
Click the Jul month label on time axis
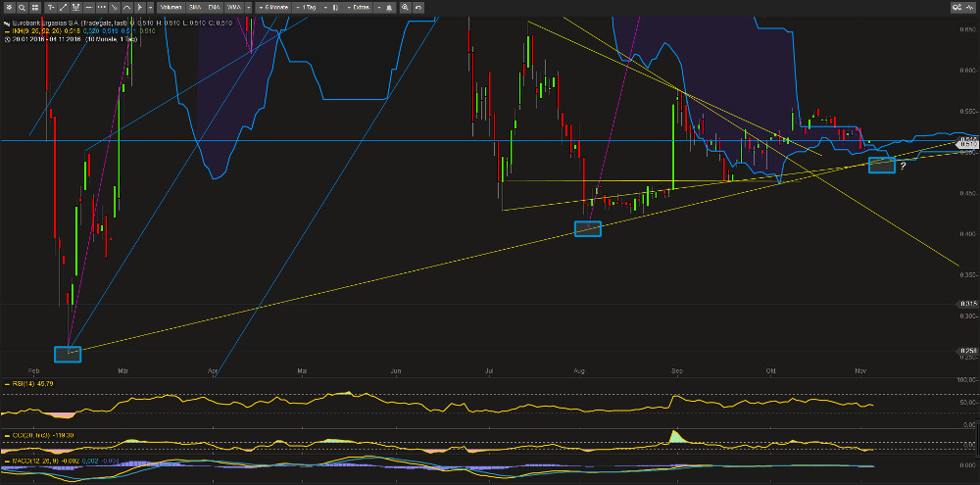[489, 371]
